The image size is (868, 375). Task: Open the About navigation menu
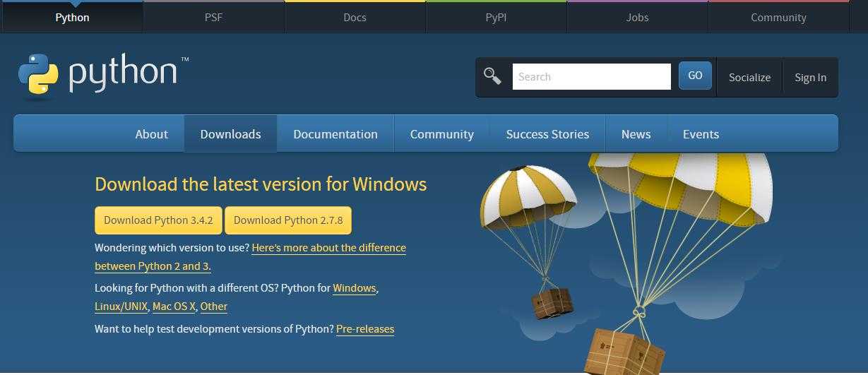(x=152, y=133)
